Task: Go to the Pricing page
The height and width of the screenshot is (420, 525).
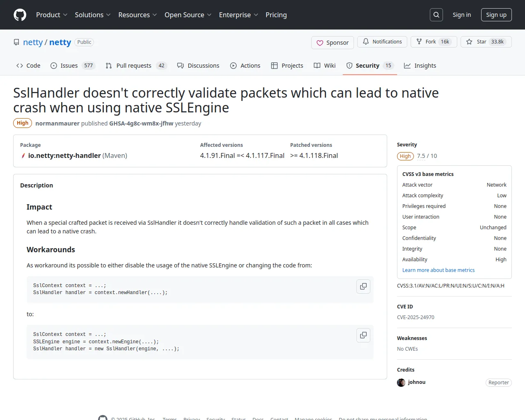Action: pyautogui.click(x=276, y=15)
